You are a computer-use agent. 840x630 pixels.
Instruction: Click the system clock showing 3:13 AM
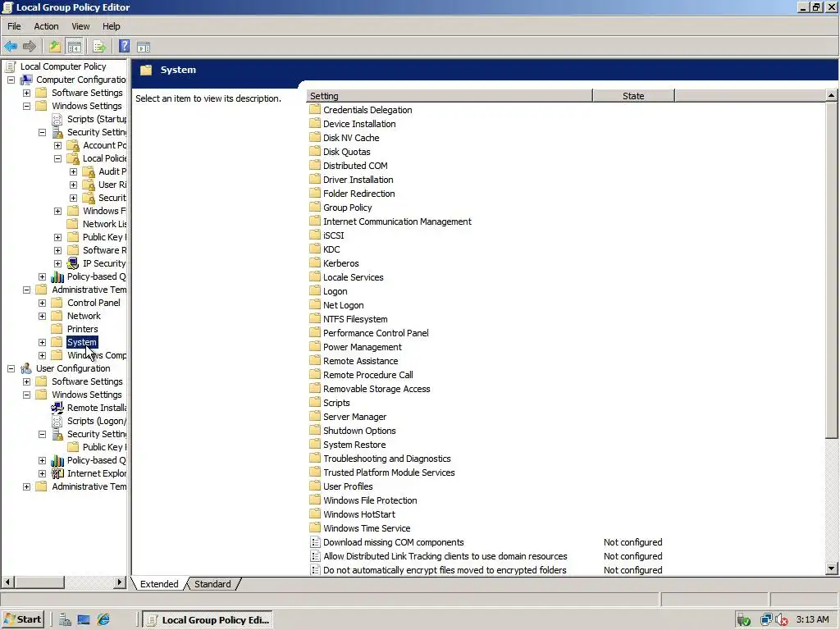(812, 620)
